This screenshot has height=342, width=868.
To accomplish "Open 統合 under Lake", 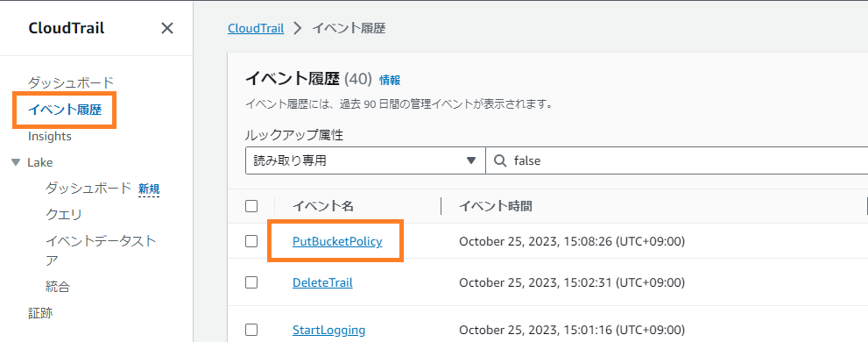I will point(58,287).
